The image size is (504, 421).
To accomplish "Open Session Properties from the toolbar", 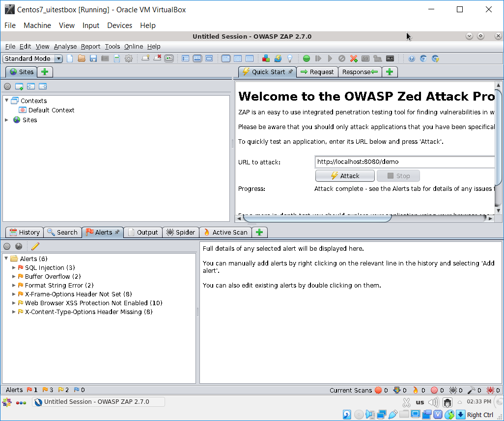I will [117, 58].
